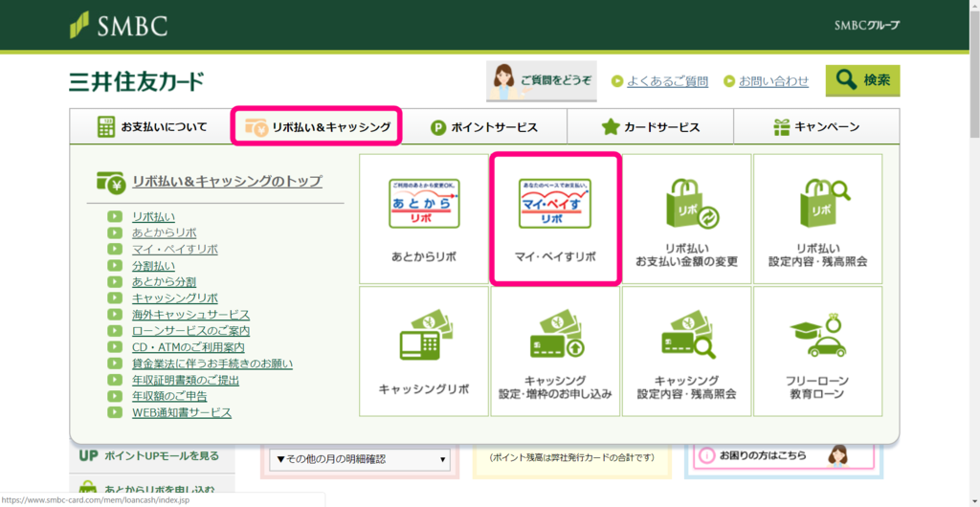The height and width of the screenshot is (507, 980).
Task: Open CD・ATMのご利用案内 link
Action: (189, 346)
